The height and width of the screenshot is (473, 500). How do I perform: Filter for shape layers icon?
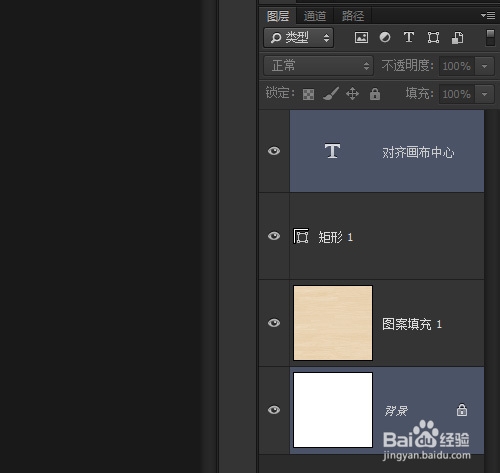pos(433,37)
